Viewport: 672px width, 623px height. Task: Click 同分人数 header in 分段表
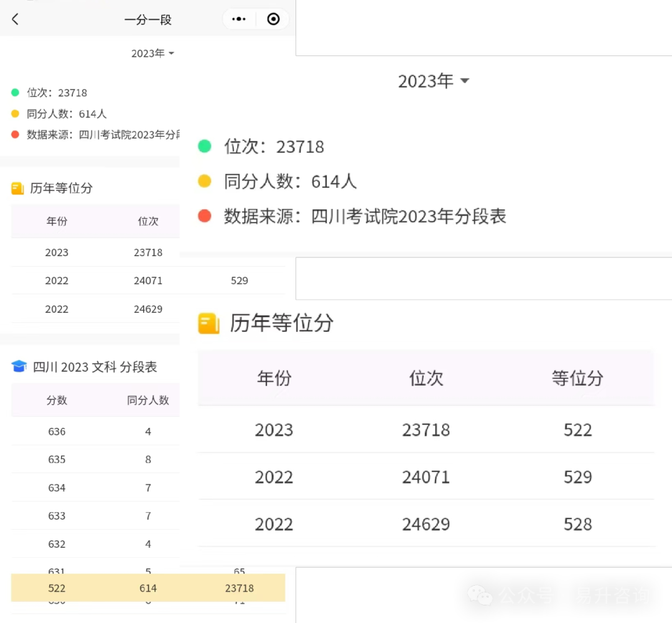tap(148, 400)
